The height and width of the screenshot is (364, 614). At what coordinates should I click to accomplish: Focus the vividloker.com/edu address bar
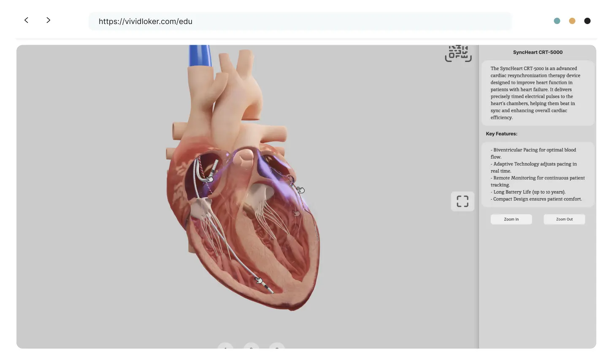click(x=300, y=22)
